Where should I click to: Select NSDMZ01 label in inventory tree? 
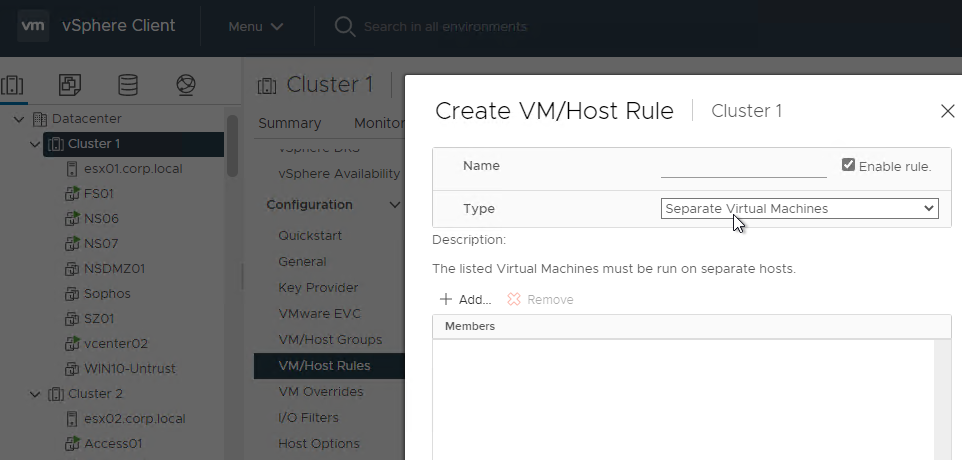point(114,269)
